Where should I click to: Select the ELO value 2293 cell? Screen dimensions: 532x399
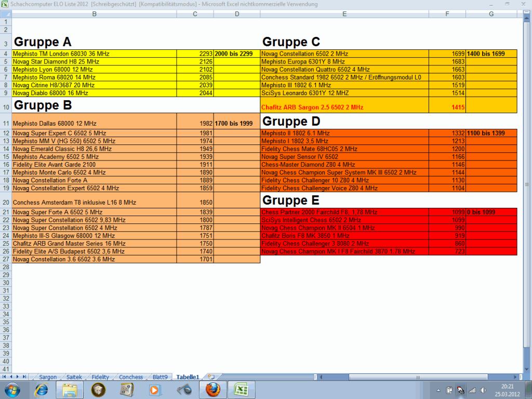pos(195,54)
